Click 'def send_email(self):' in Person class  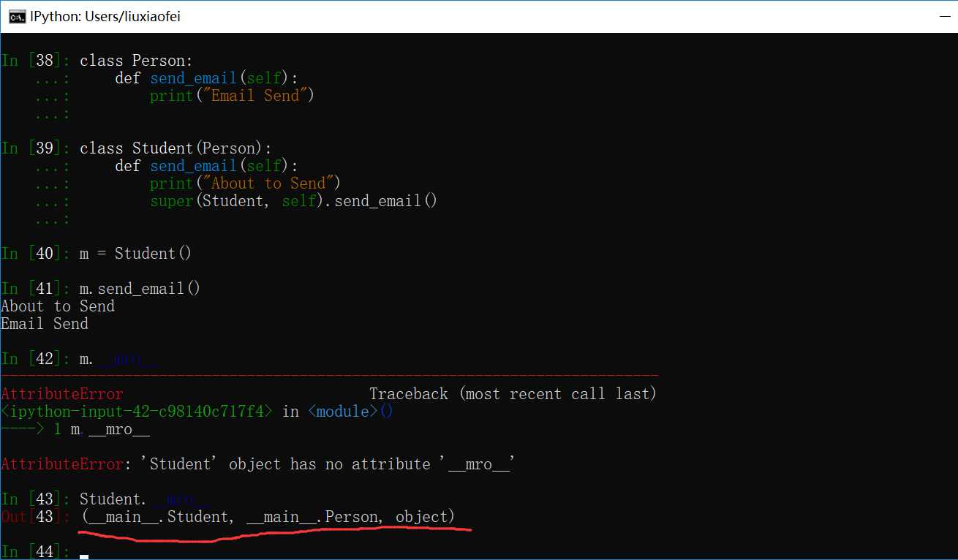[x=207, y=78]
